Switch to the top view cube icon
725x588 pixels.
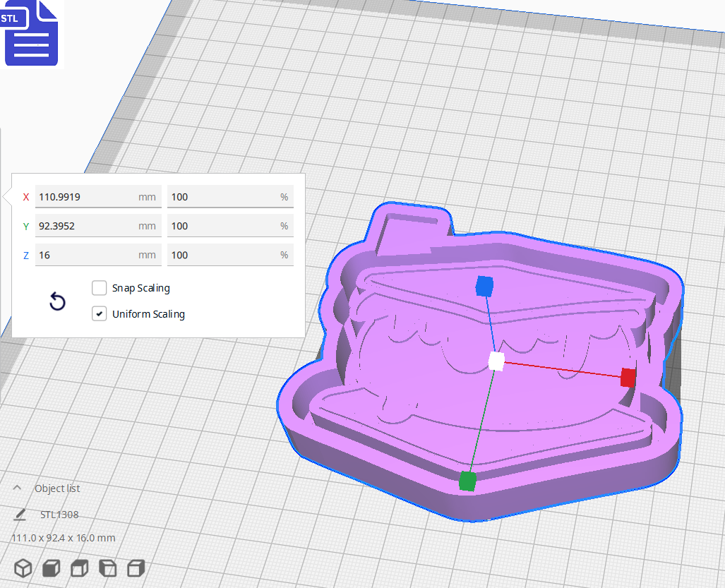click(x=79, y=568)
